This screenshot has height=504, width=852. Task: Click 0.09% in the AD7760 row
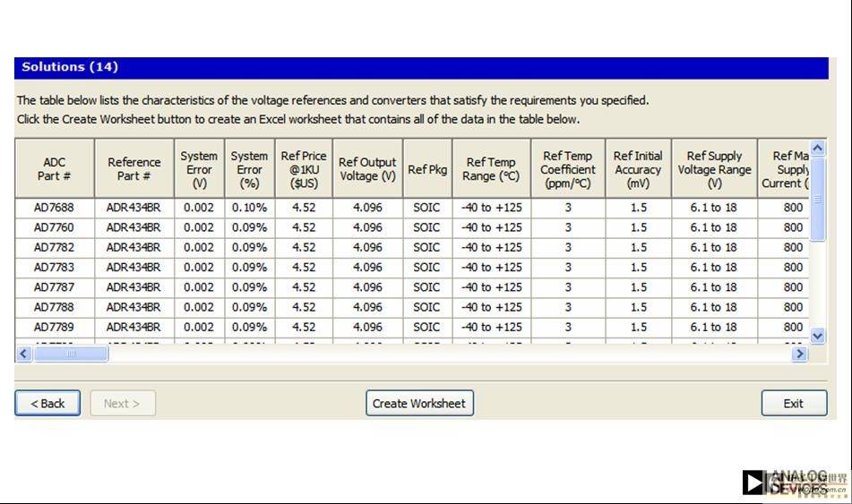(x=249, y=227)
